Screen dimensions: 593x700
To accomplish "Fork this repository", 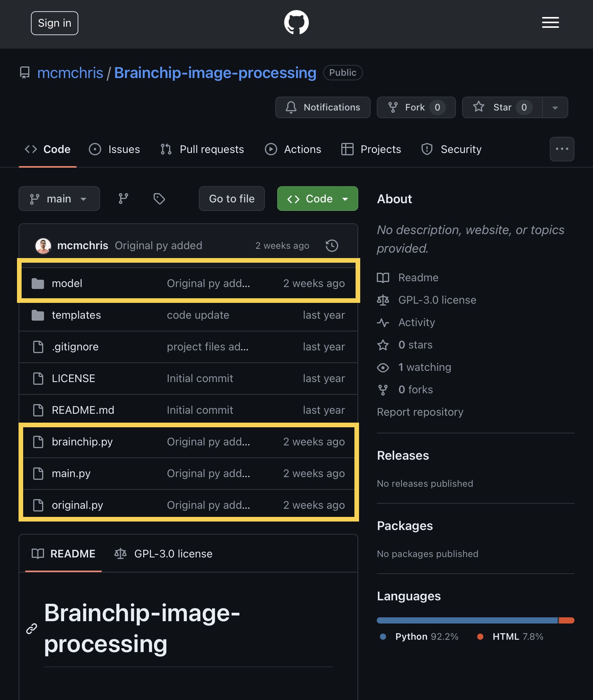I will [416, 107].
